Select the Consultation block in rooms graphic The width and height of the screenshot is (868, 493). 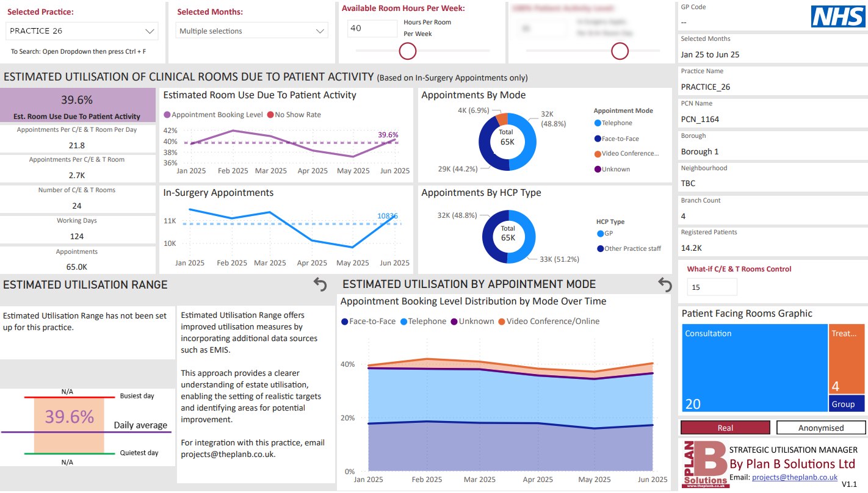coord(754,367)
